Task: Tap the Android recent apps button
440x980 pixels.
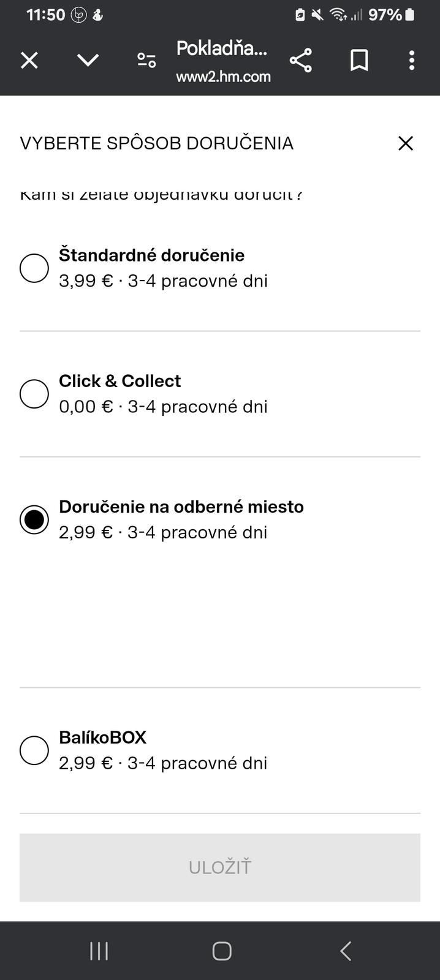Action: click(99, 951)
